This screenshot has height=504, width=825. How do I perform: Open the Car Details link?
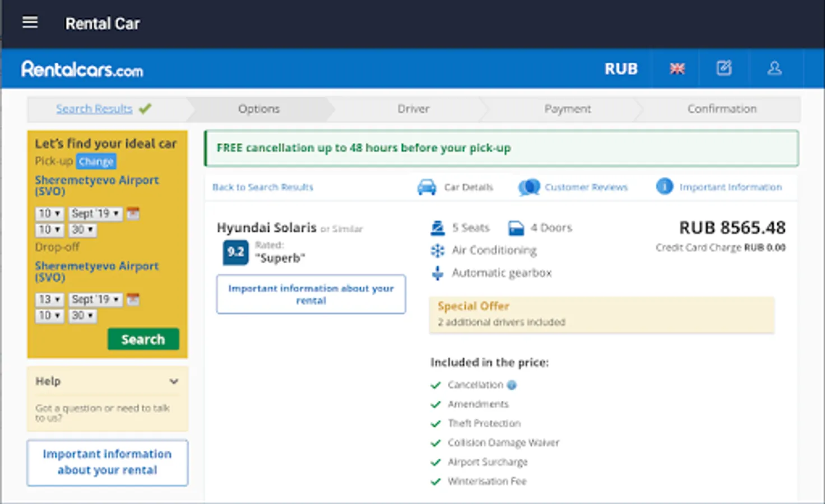point(469,187)
